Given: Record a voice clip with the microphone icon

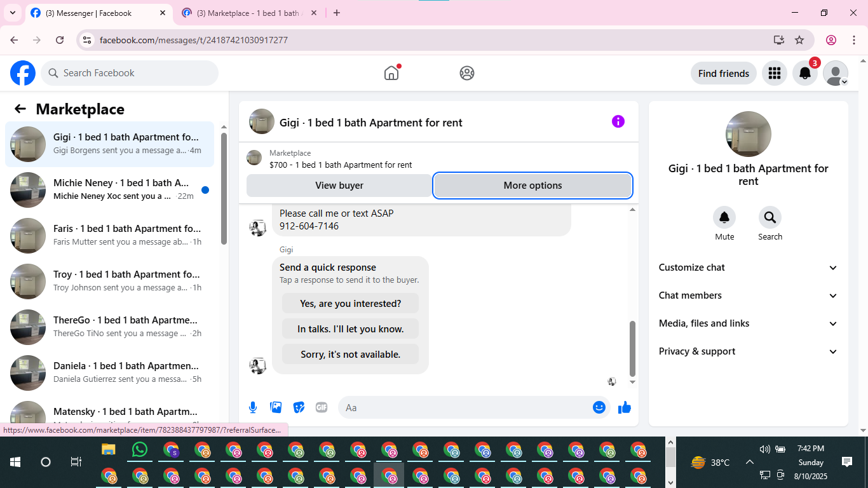Looking at the screenshot, I should point(253,407).
